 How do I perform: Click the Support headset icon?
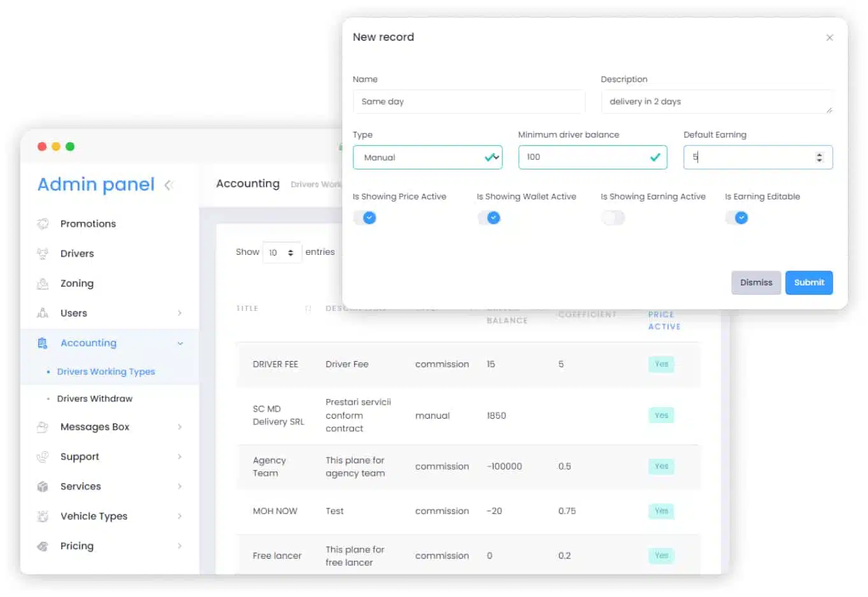pos(43,457)
